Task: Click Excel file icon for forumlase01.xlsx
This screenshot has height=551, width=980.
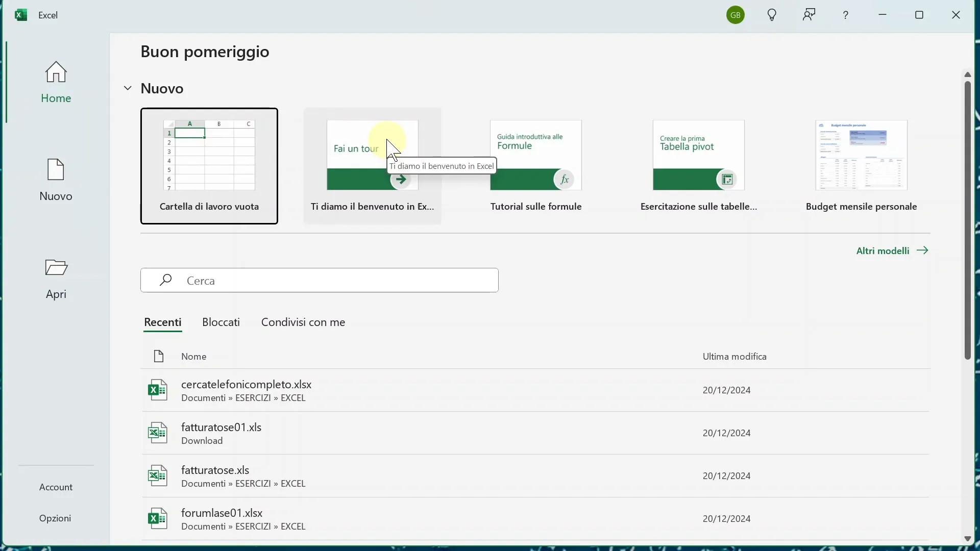Action: pyautogui.click(x=158, y=519)
